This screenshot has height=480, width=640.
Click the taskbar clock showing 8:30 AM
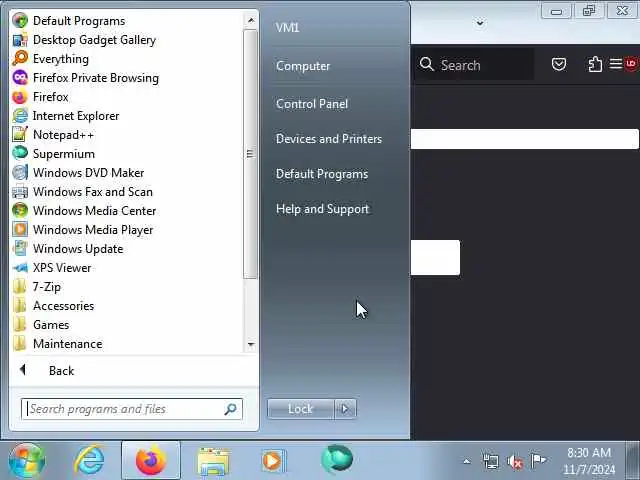click(589, 461)
